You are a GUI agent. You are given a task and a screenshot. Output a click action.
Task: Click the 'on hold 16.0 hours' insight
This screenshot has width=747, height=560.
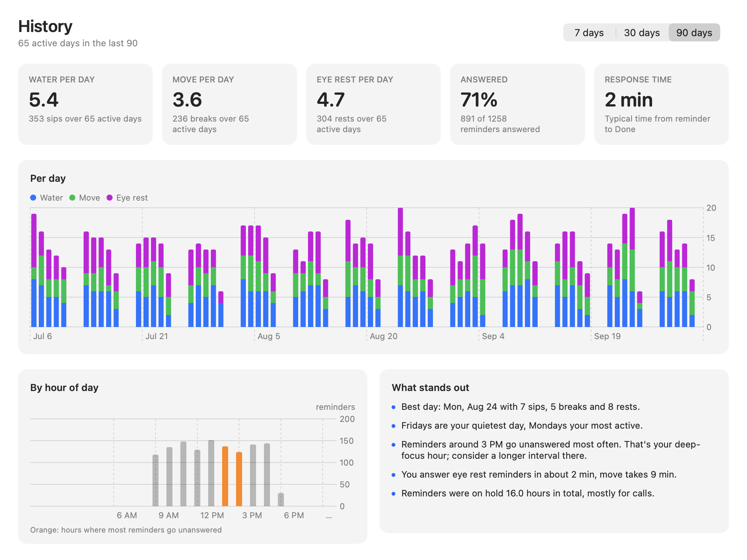[x=528, y=493]
